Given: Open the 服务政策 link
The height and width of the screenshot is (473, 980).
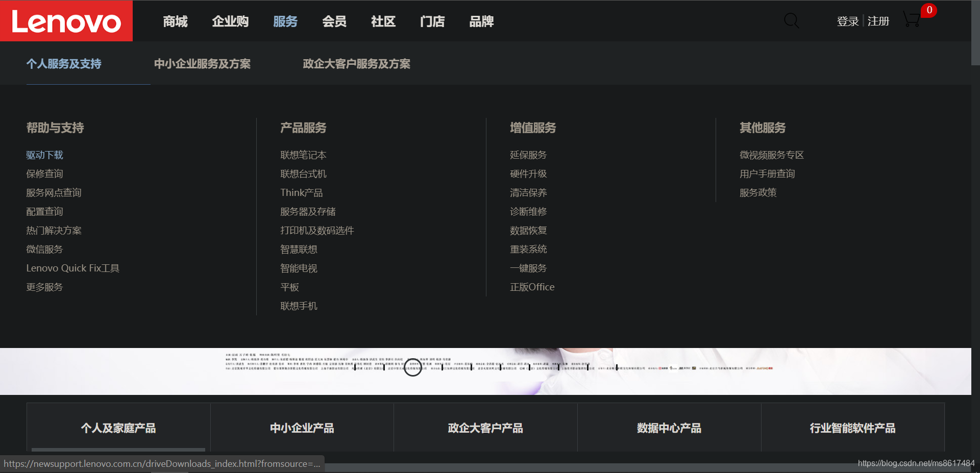Looking at the screenshot, I should [x=758, y=193].
